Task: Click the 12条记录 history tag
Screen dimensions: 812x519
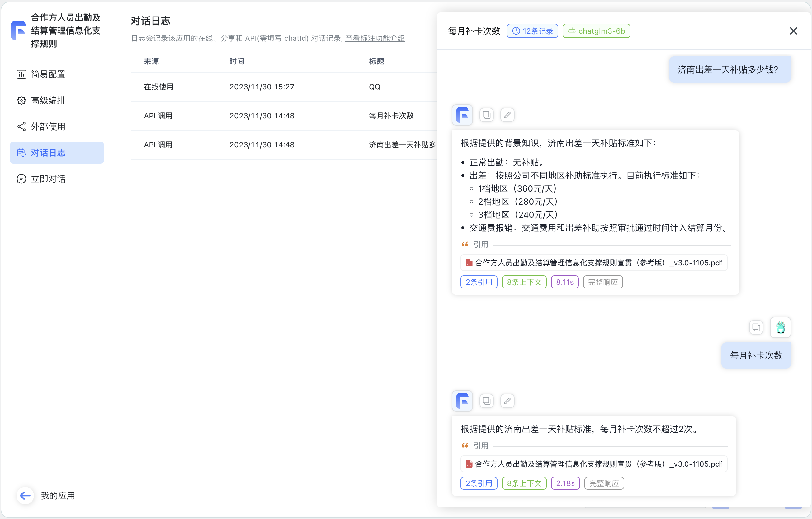Action: [532, 31]
